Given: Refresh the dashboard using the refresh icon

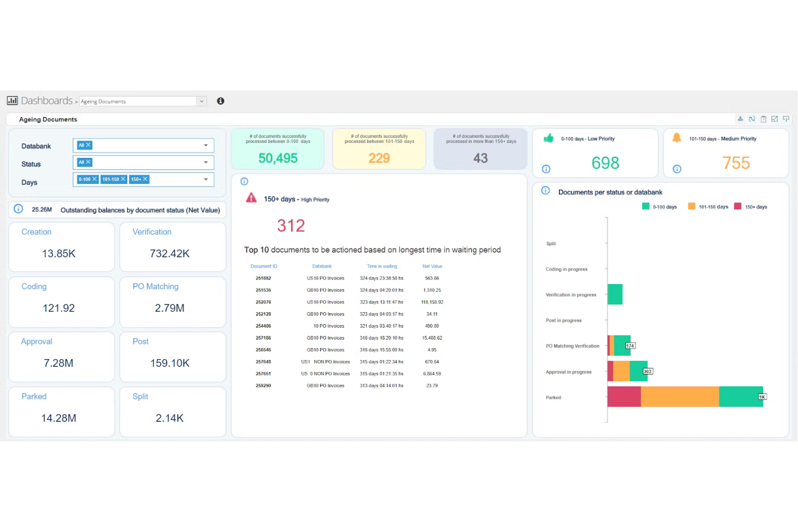Looking at the screenshot, I should [752, 119].
